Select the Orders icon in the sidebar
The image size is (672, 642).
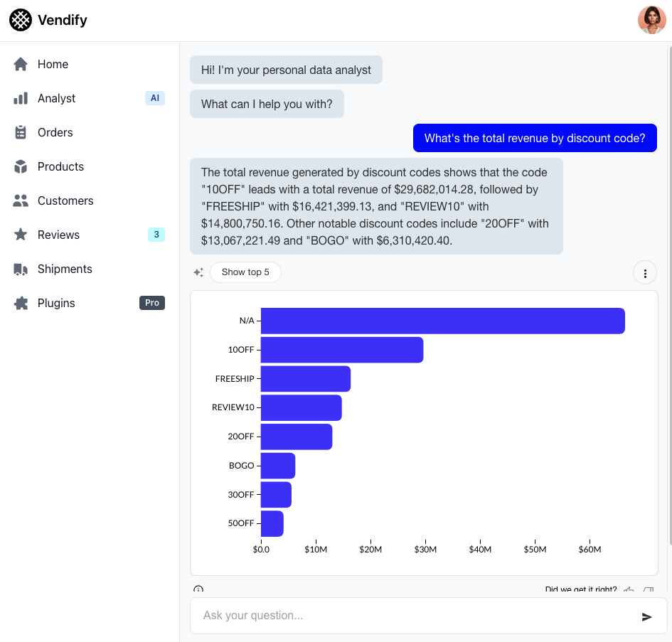point(21,132)
